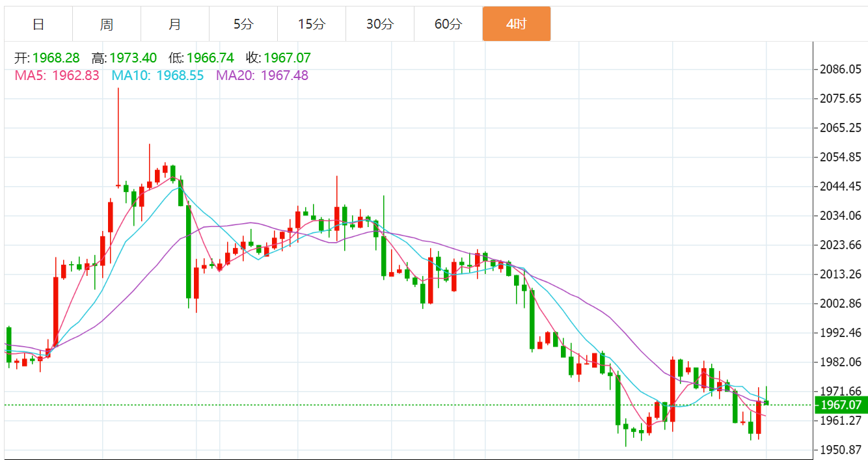Click the 2086.05 price axis label
This screenshot has width=868, height=460.
click(x=841, y=69)
